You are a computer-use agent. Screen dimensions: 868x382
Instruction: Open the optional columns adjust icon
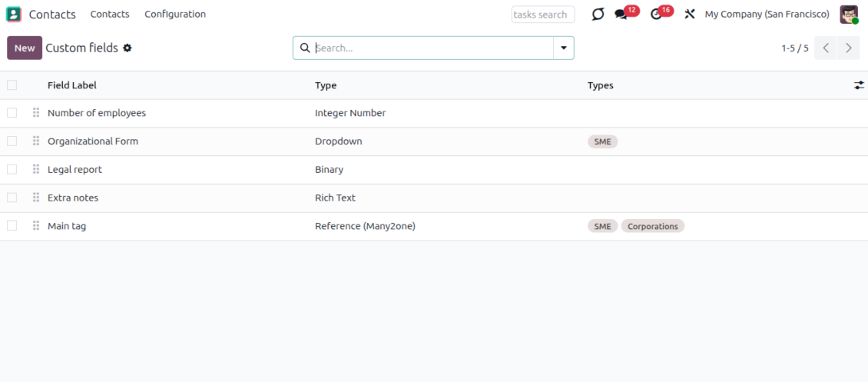click(x=859, y=85)
